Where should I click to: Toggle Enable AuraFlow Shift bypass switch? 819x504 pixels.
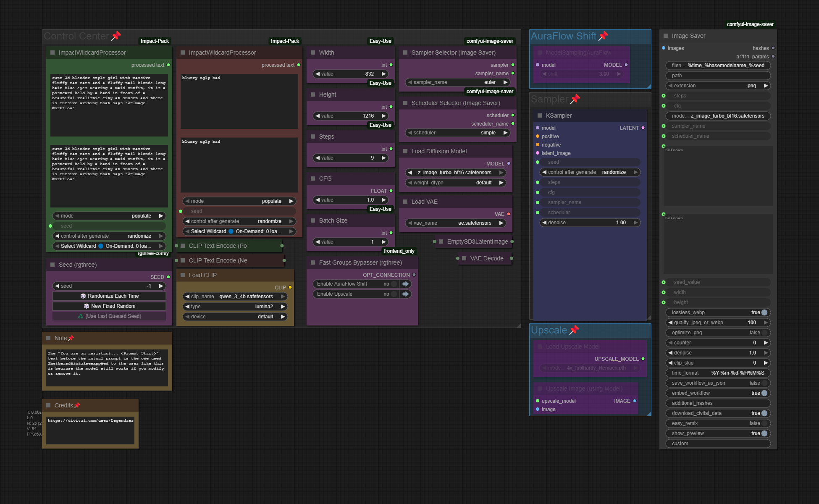[394, 284]
